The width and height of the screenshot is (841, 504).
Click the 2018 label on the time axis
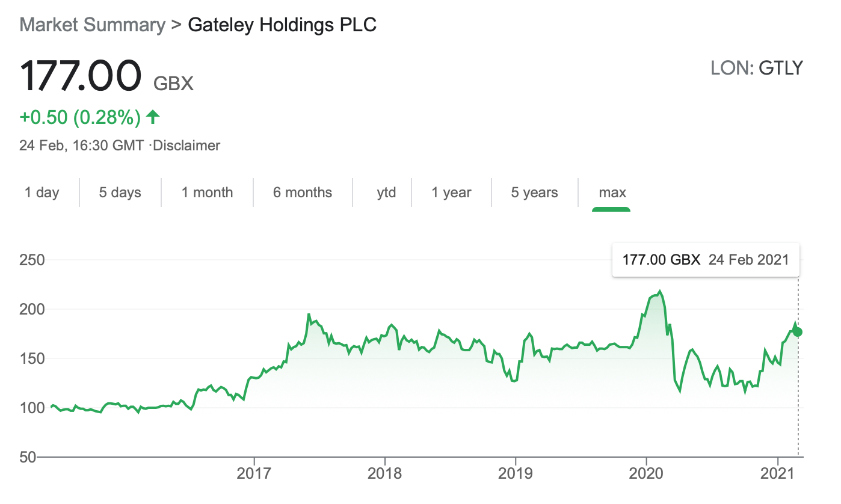pyautogui.click(x=384, y=473)
